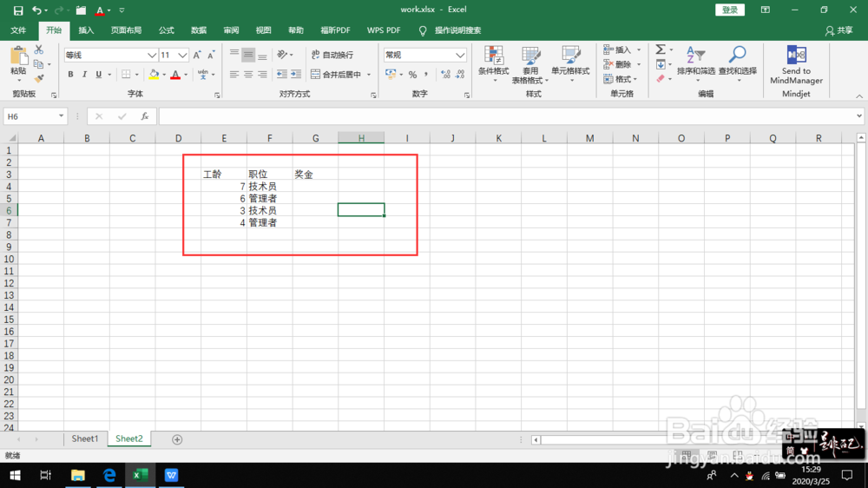Decrease decimal places

460,74
